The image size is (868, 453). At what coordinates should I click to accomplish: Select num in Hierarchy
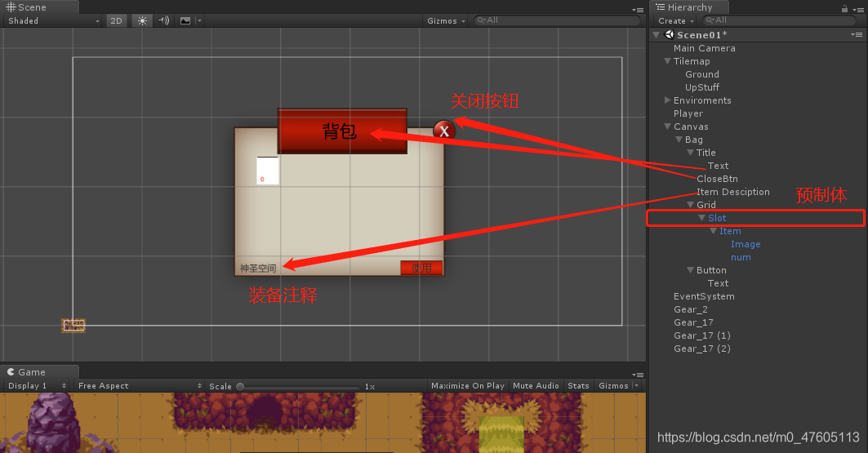pyautogui.click(x=741, y=257)
